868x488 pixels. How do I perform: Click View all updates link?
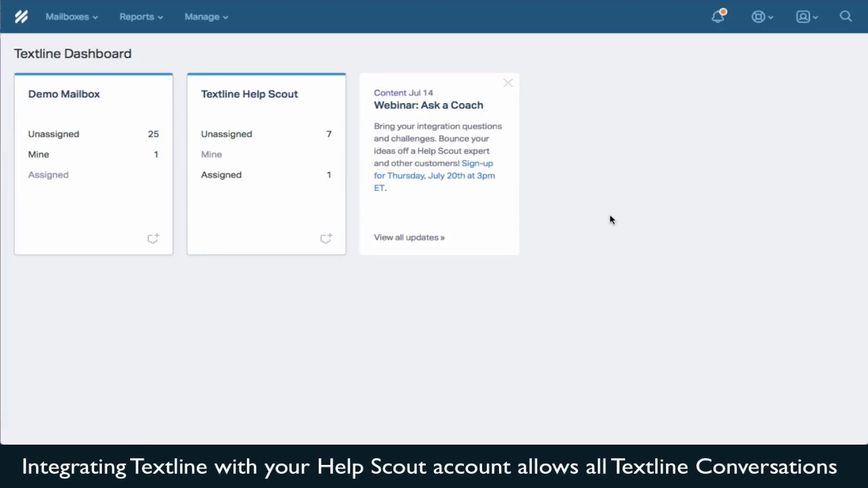click(x=410, y=237)
